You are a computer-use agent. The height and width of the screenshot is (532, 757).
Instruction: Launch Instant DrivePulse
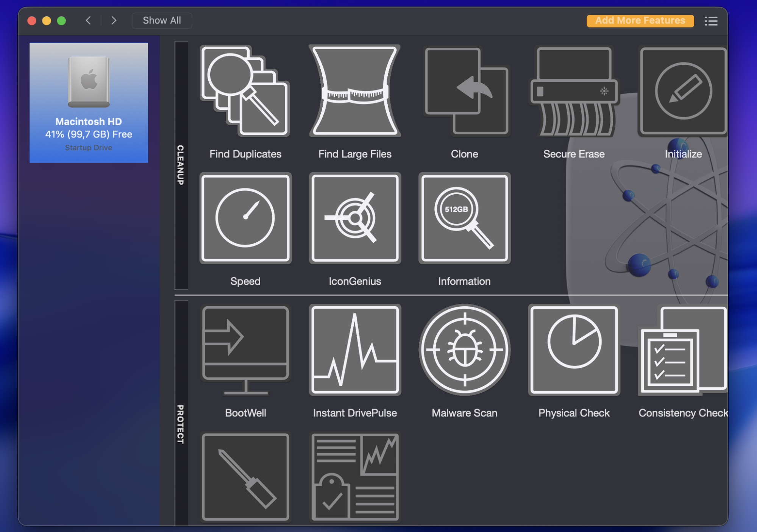coord(355,350)
